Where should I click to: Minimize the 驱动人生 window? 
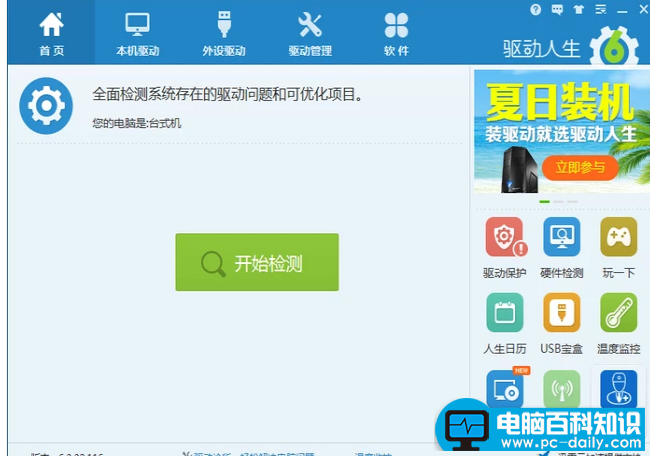(x=622, y=10)
